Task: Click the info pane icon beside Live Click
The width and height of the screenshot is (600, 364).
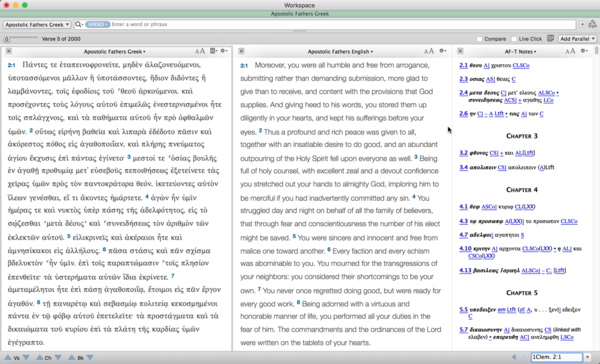Action: 550,38
